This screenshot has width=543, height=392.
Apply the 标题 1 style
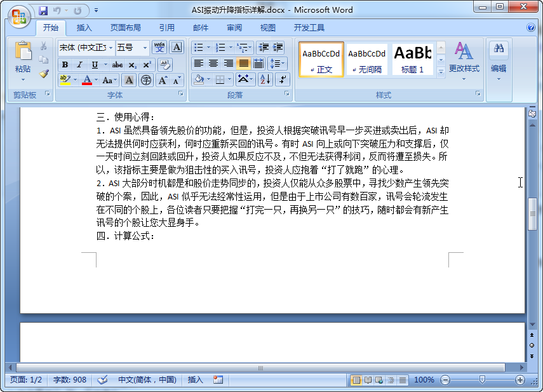click(413, 60)
